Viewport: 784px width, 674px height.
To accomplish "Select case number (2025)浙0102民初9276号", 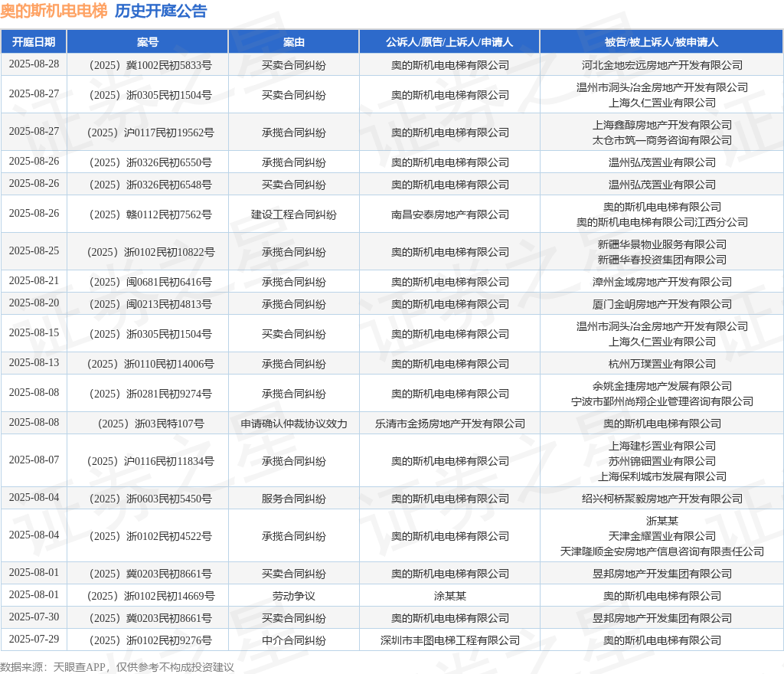I will (150, 640).
